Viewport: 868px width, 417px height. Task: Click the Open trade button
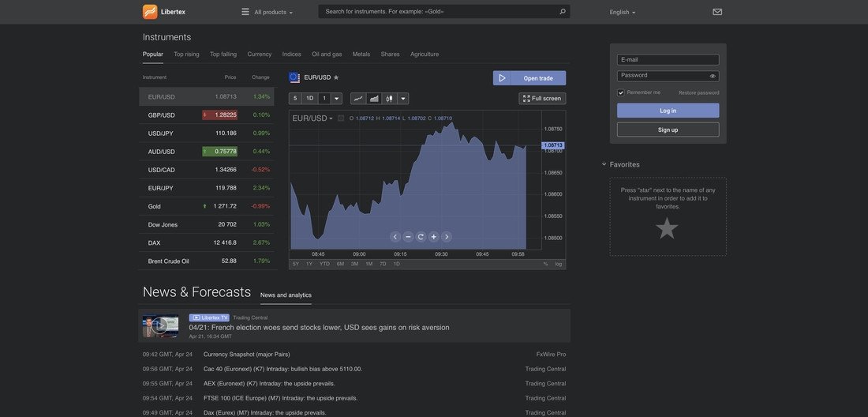[x=529, y=78]
